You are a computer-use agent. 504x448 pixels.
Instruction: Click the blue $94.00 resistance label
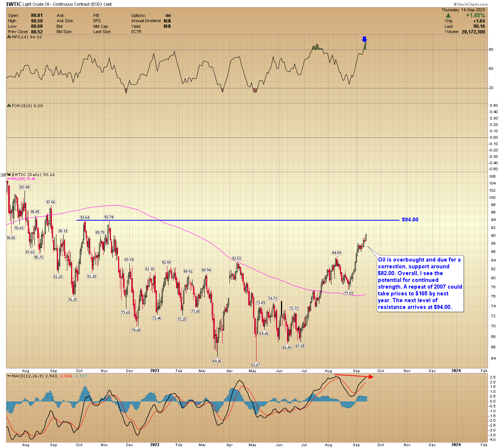pyautogui.click(x=410, y=220)
